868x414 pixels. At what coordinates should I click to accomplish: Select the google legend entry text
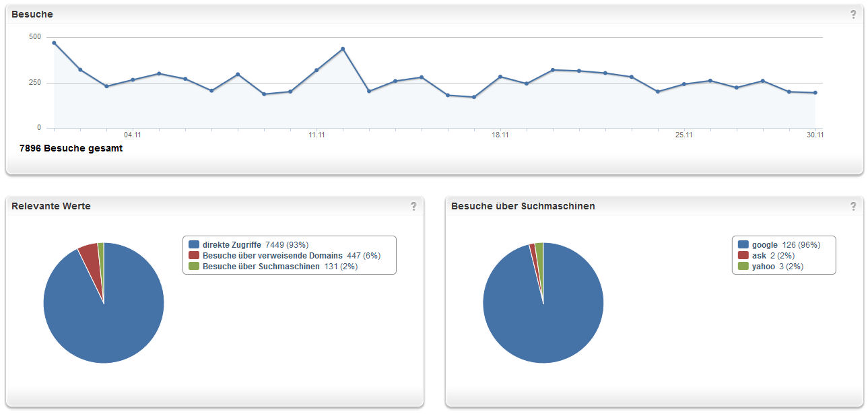click(765, 245)
